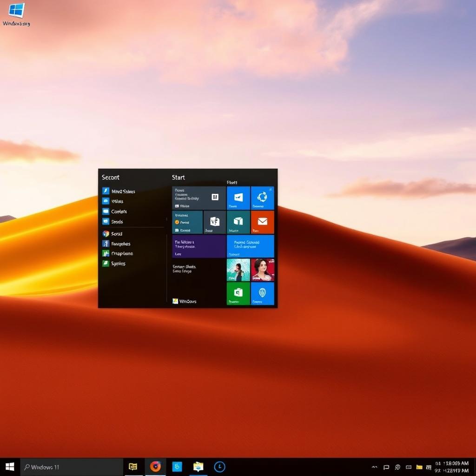The width and height of the screenshot is (476, 476).
Task: Open the taskbar date and time display
Action: click(452, 467)
